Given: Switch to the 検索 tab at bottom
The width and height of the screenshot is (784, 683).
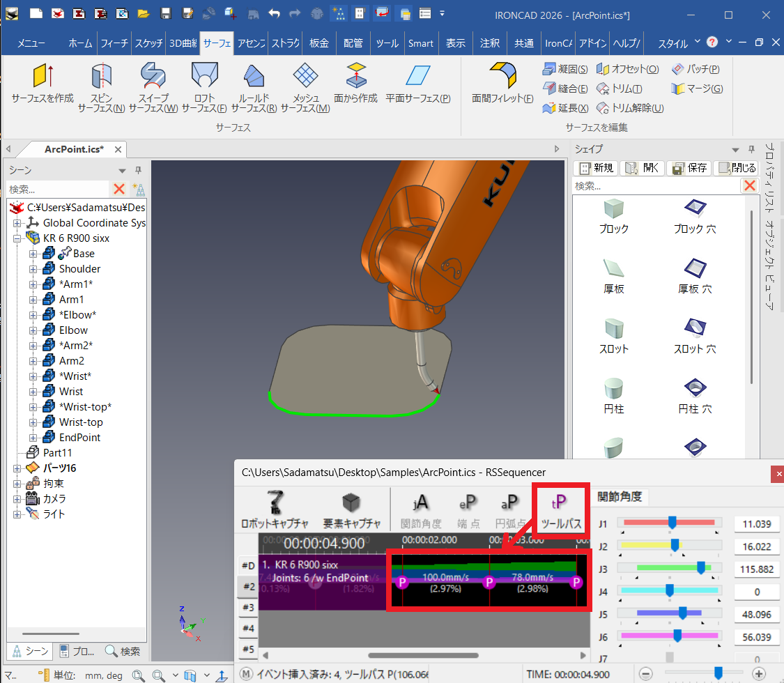Looking at the screenshot, I should pyautogui.click(x=123, y=652).
